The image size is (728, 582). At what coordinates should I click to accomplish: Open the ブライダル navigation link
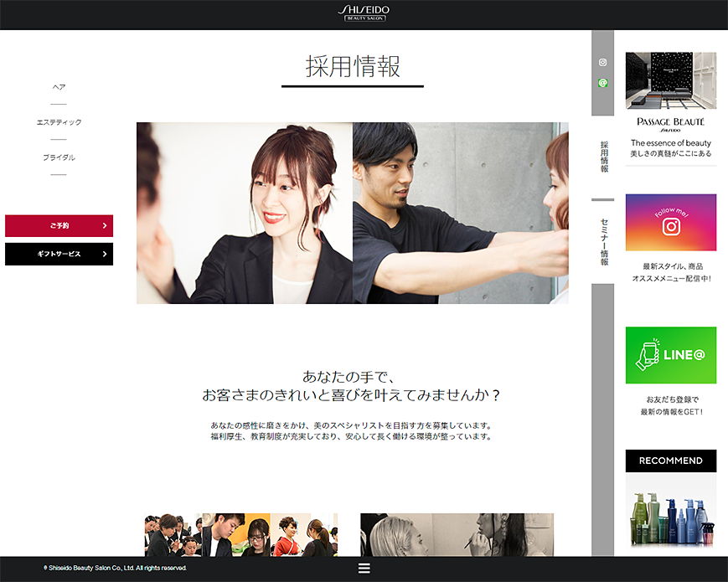click(x=58, y=156)
